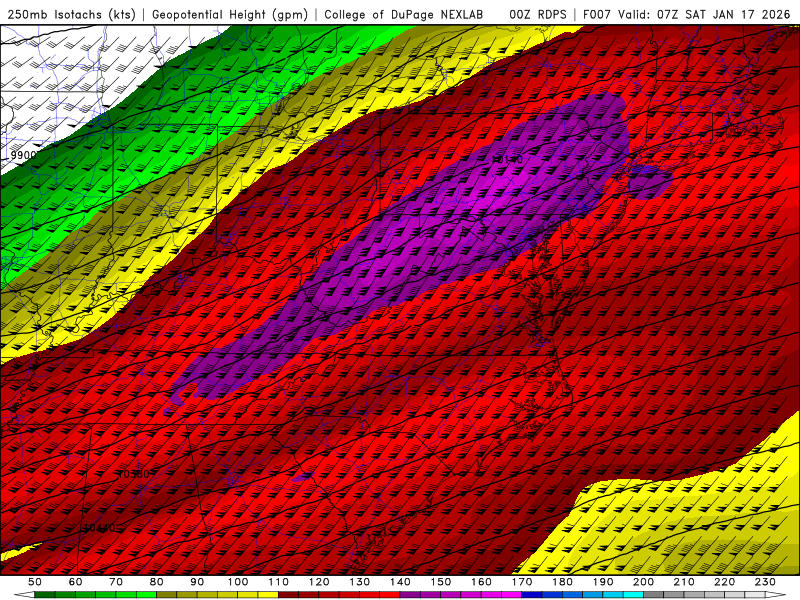Click the 160 value on the legend
The height and width of the screenshot is (600, 800).
(x=481, y=582)
